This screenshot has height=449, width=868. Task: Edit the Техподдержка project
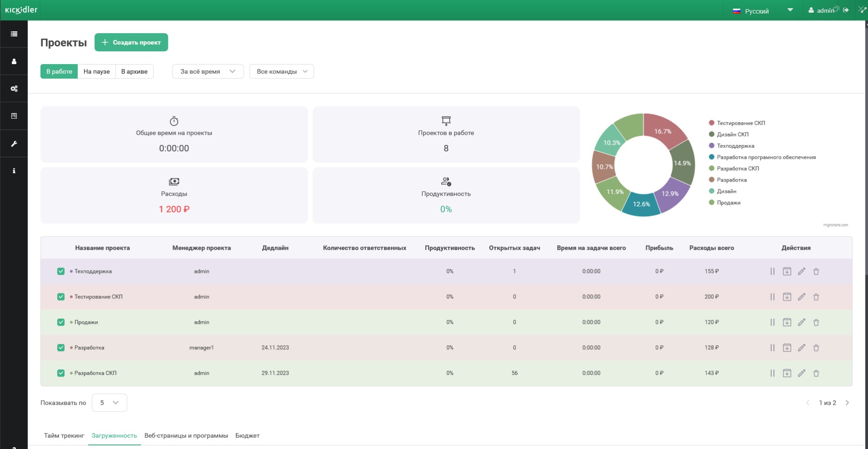(802, 272)
